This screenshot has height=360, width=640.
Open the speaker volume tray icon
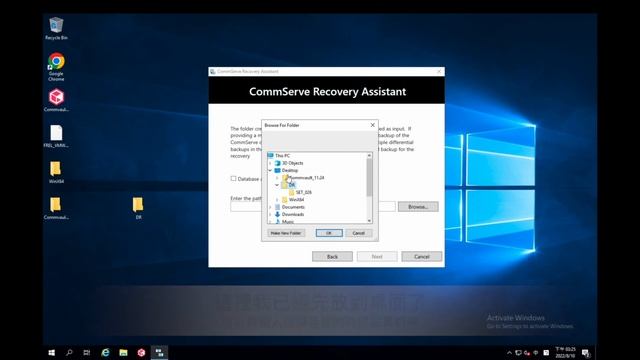pos(527,353)
